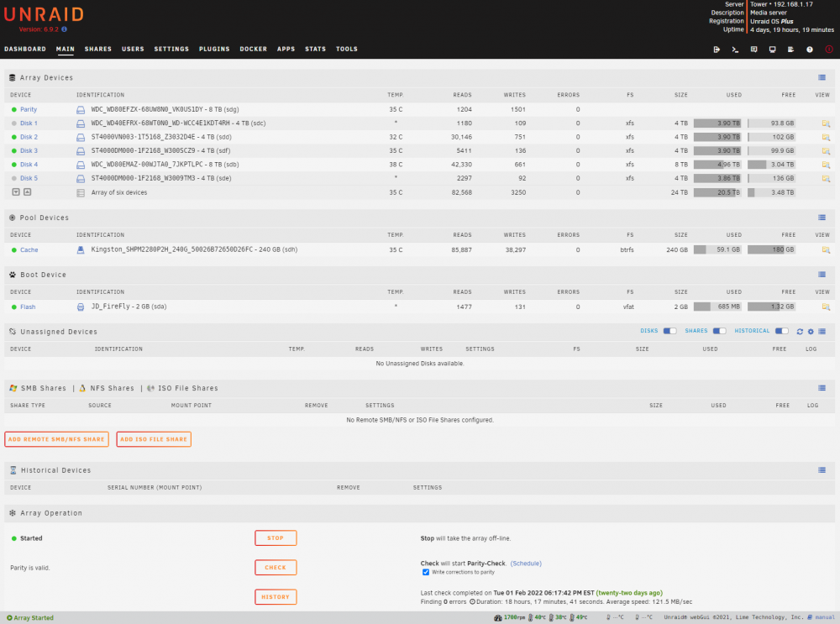Click the Info monitor icon in top bar

(773, 50)
